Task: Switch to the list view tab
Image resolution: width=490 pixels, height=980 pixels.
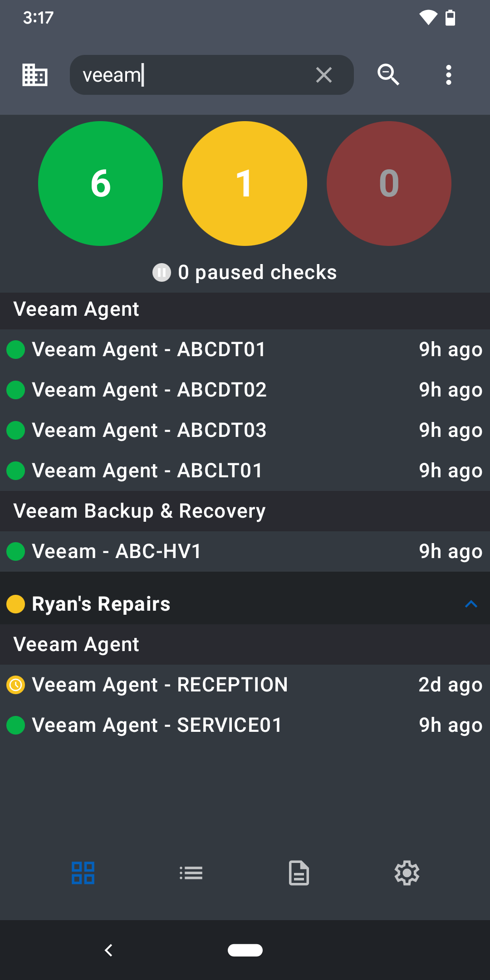Action: (x=191, y=873)
